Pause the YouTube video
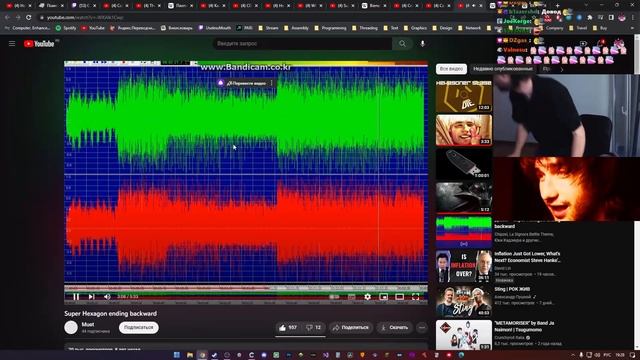Screen dimensions: 640x360 click(76, 297)
